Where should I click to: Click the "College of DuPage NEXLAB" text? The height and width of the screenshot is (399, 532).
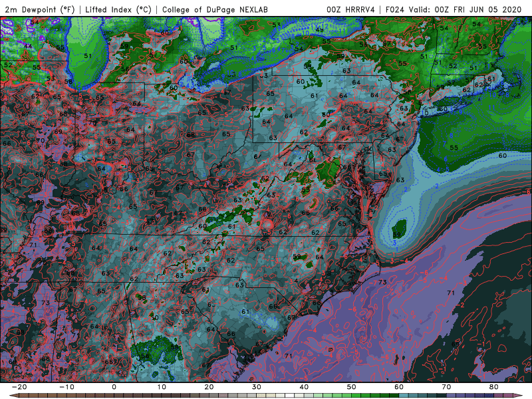tap(215, 9)
